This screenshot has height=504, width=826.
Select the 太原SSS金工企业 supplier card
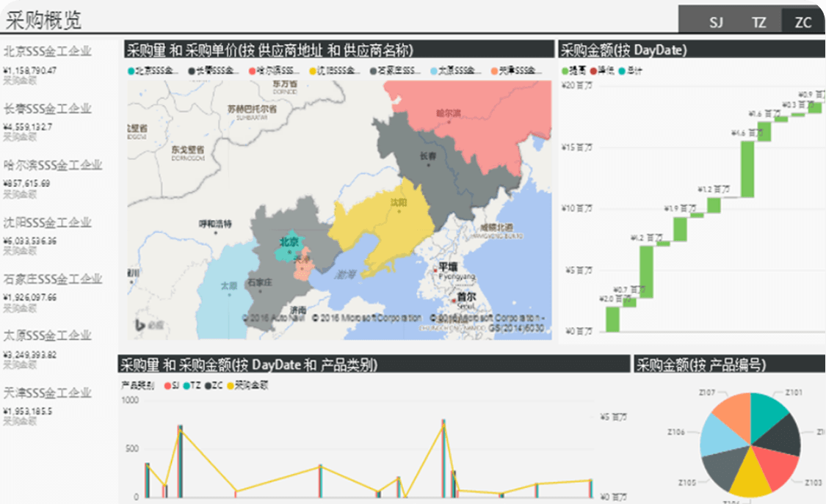tap(48, 349)
